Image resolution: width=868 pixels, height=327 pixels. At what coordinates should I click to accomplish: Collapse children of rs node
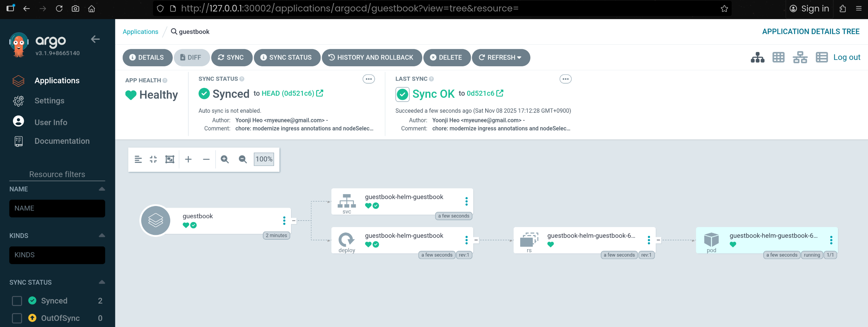(x=658, y=240)
